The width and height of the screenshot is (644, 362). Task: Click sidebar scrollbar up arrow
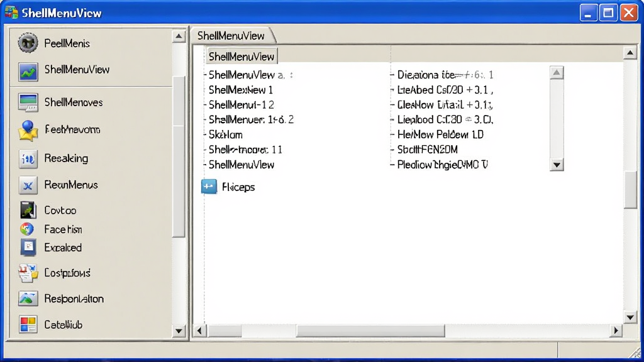179,36
